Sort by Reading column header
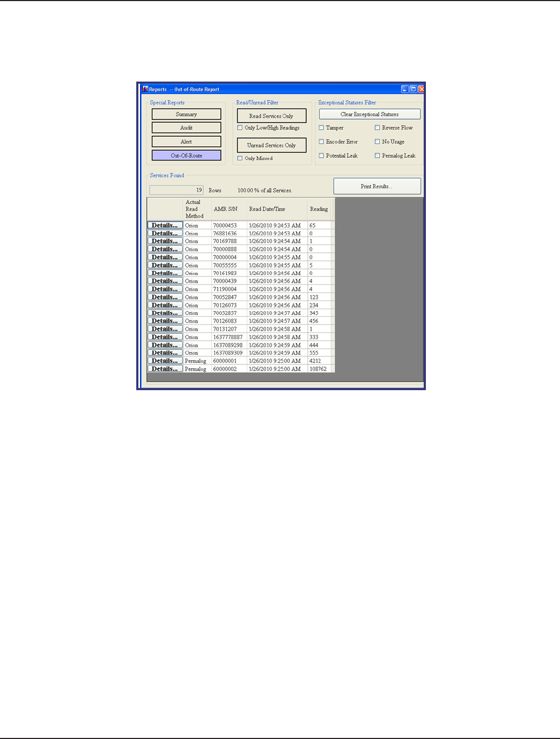The width and height of the screenshot is (560, 739). [x=320, y=209]
